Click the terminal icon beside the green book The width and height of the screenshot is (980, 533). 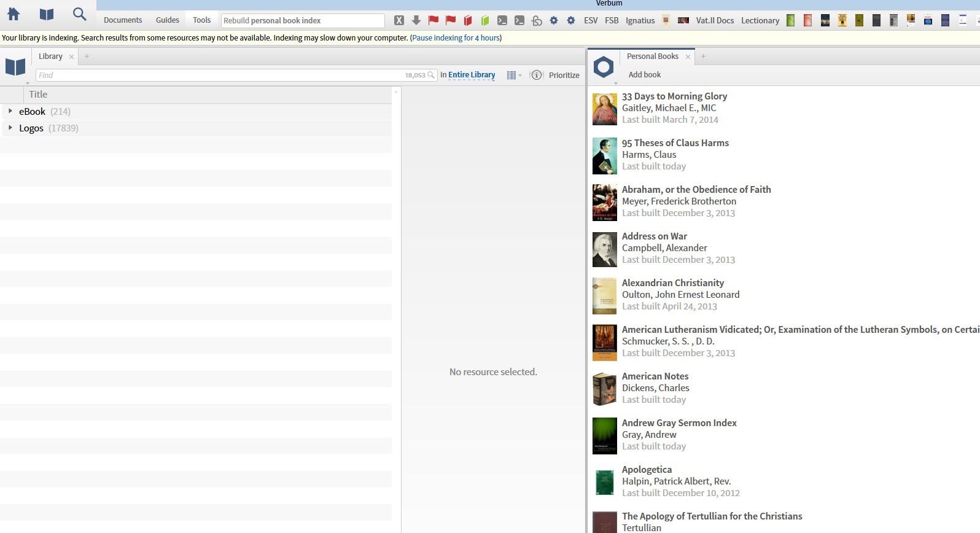click(x=502, y=20)
